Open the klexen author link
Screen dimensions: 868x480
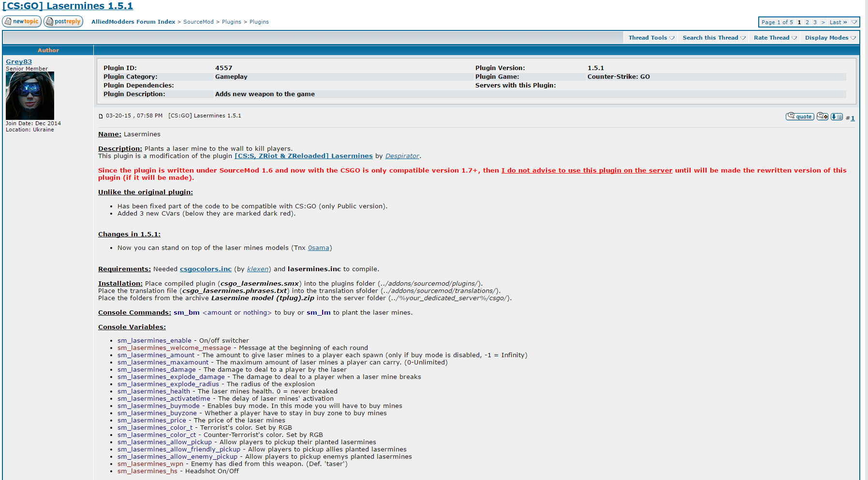point(258,269)
